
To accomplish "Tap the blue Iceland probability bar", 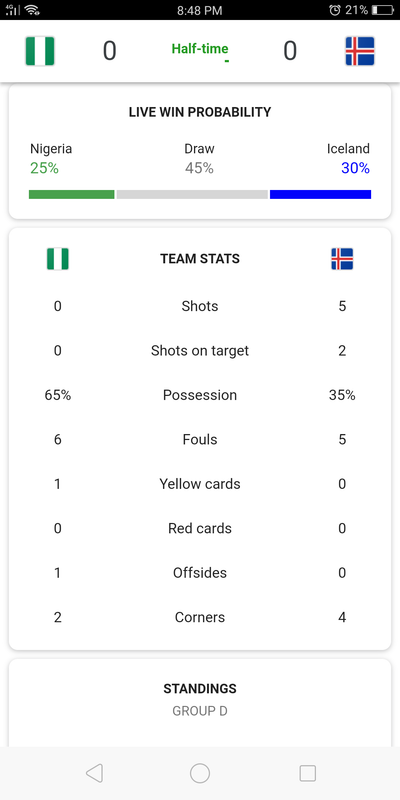I will pos(320,194).
